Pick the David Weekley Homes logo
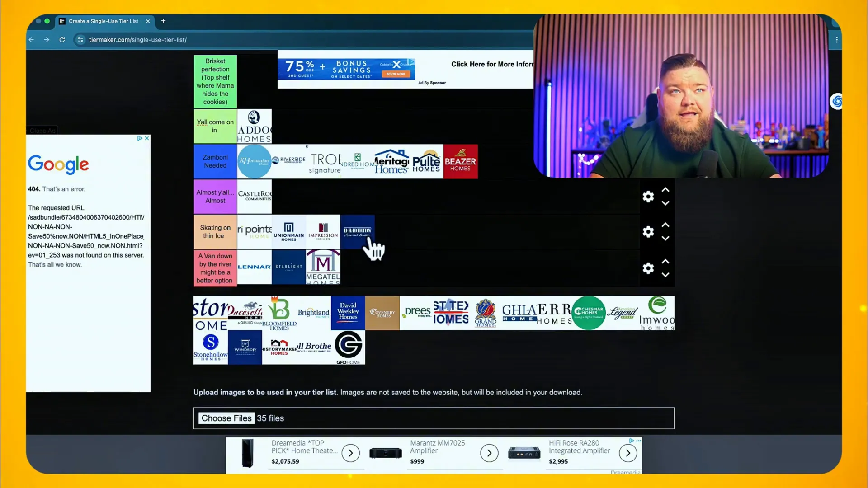The height and width of the screenshot is (488, 868). 348,313
